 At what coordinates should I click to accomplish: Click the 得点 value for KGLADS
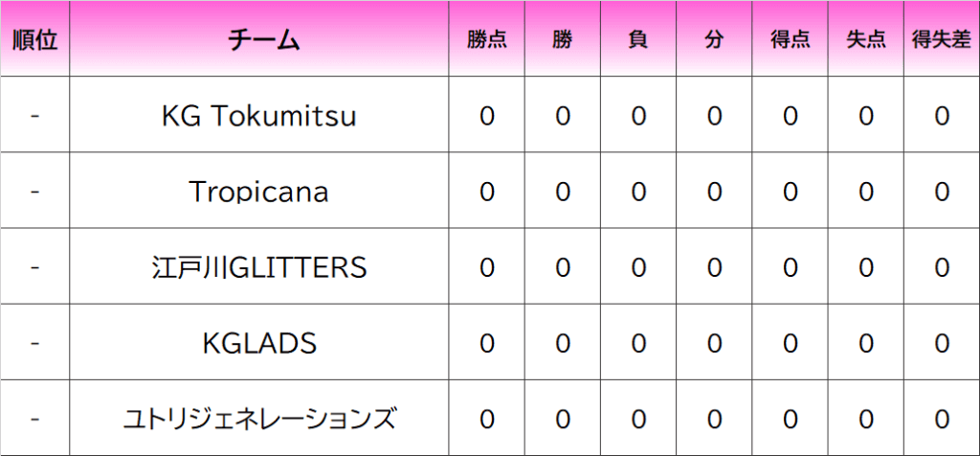click(x=790, y=343)
